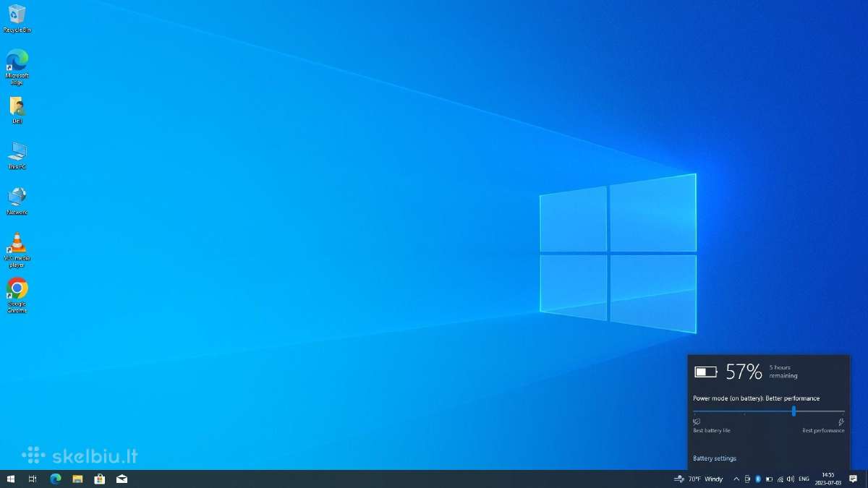The width and height of the screenshot is (868, 488).
Task: Move the power mode slider handle
Action: [793, 411]
